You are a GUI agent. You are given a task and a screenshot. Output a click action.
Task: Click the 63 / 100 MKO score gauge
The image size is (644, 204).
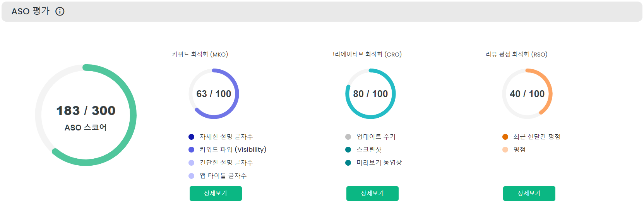pos(214,94)
